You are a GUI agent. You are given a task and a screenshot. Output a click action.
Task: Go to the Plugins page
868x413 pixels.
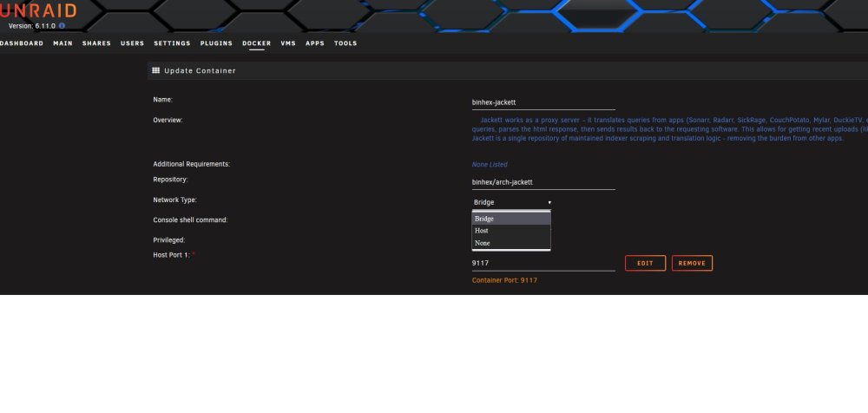coord(216,43)
